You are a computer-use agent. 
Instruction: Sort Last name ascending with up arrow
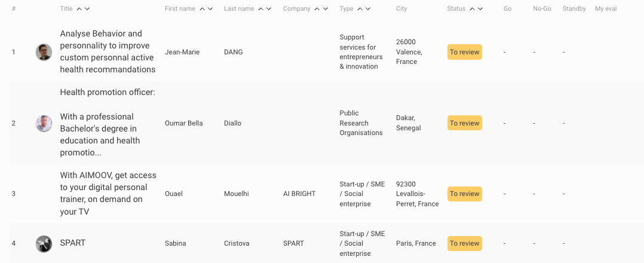tap(261, 8)
